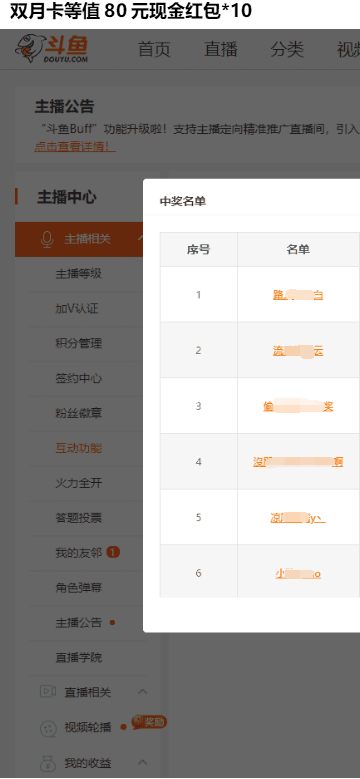
Task: Collapse the 直播相关 section arrow
Action: coord(143,692)
